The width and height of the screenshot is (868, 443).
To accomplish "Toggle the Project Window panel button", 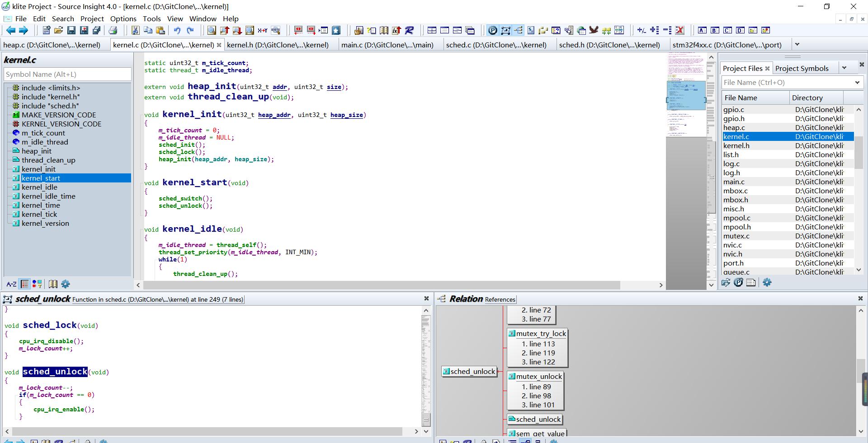I will click(493, 30).
